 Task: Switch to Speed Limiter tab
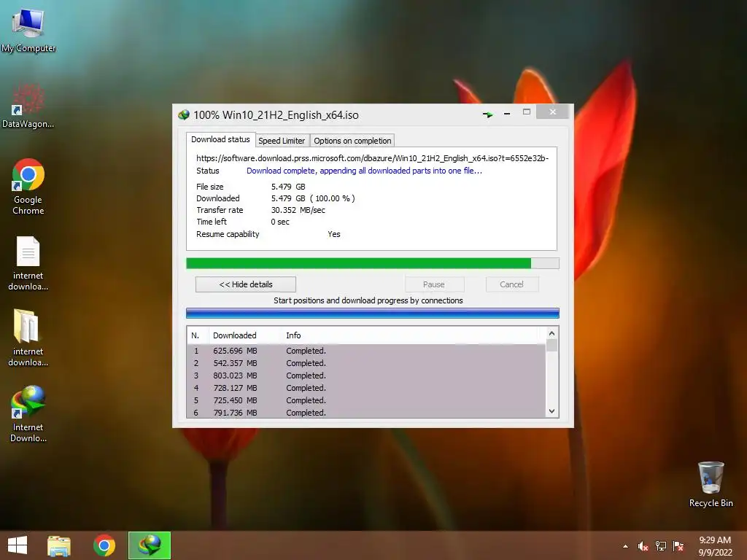pos(282,141)
